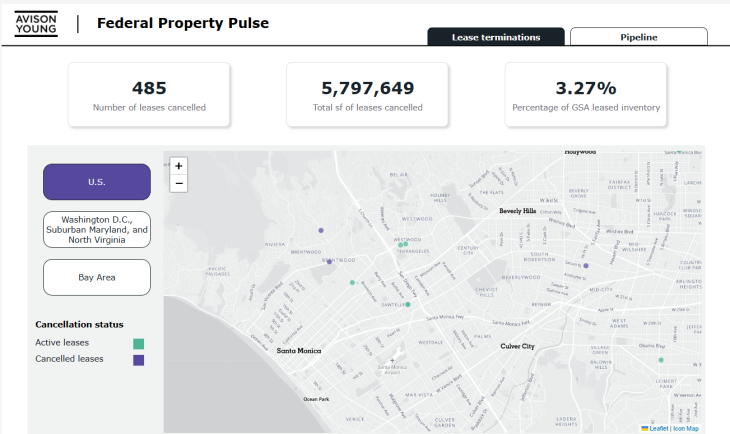The width and height of the screenshot is (730, 434).
Task: Click the 485 leases cancelled card
Action: tap(149, 95)
